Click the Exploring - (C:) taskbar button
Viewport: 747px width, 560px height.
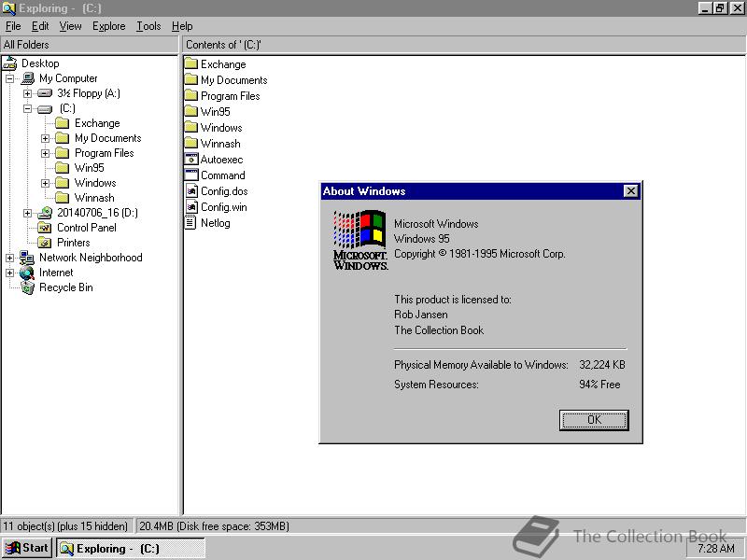point(131,548)
